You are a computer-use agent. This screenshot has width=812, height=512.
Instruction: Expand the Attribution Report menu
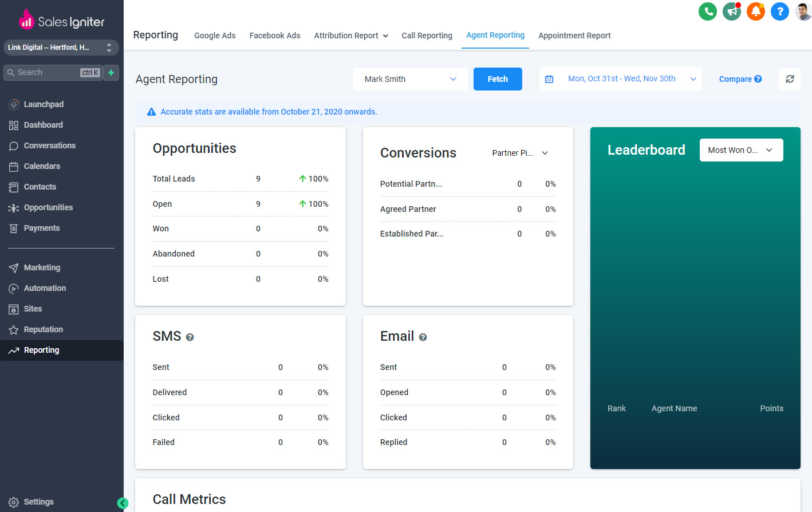pos(351,36)
